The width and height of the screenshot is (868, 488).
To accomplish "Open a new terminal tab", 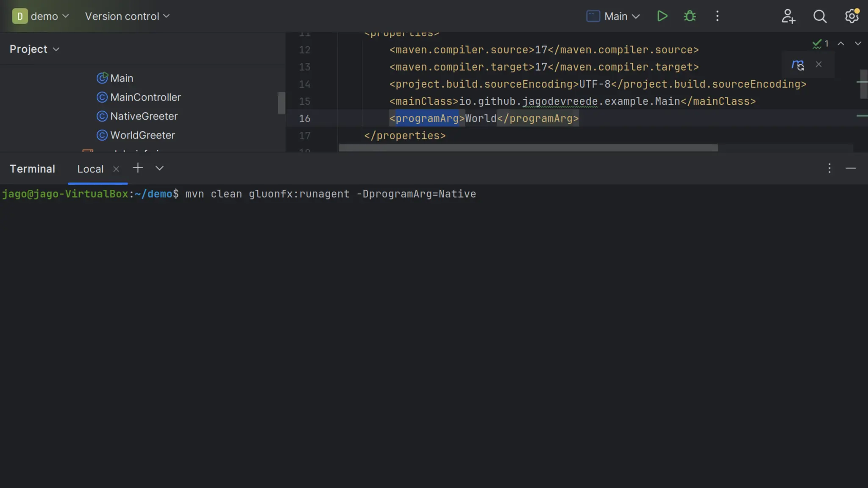I will click(x=138, y=168).
